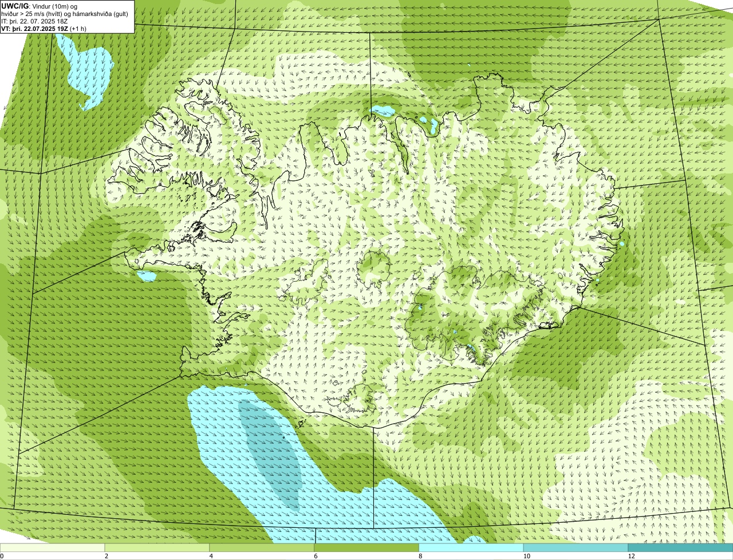The image size is (733, 560).
Task: Click the legend scale label "0"
Action: tap(2, 556)
